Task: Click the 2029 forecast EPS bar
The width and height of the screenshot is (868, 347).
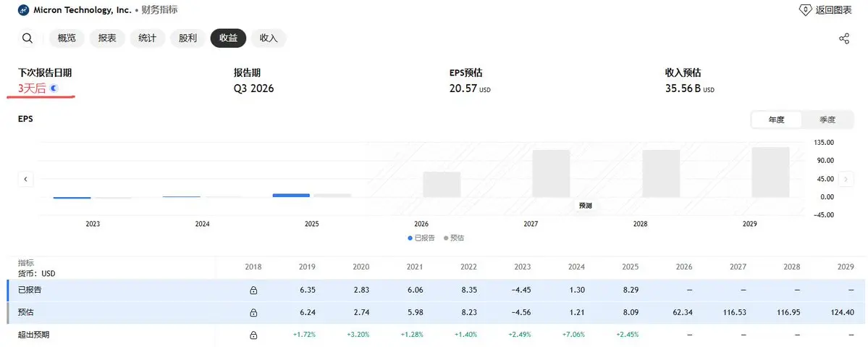Action: point(770,172)
